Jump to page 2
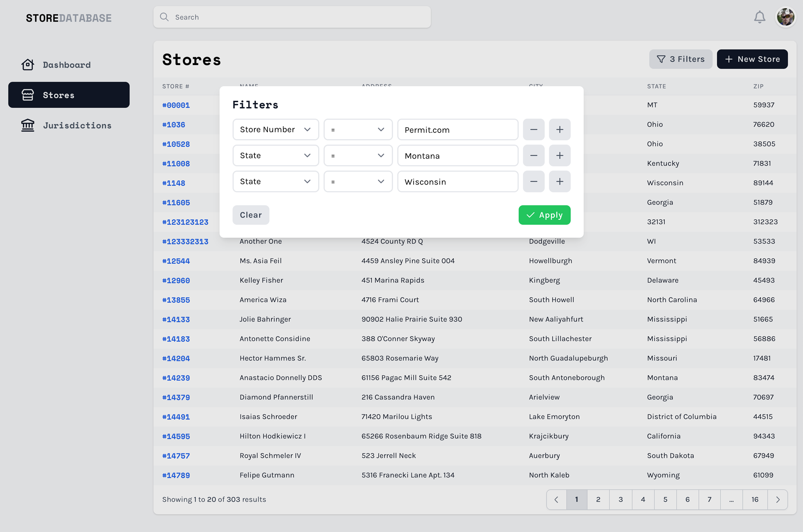This screenshot has height=532, width=803. click(598, 499)
